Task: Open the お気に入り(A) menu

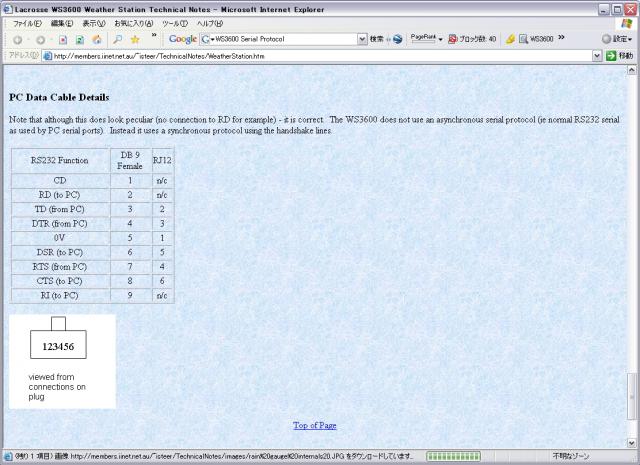Action: click(x=133, y=24)
